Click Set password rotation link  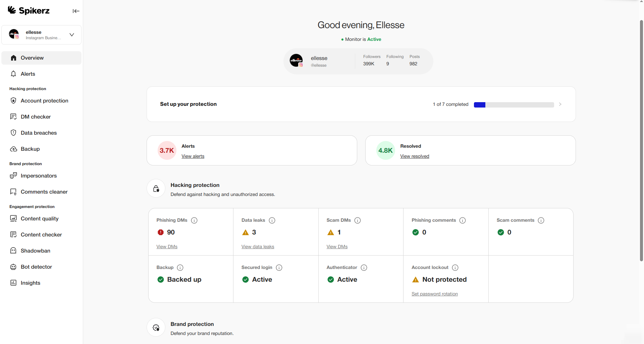click(x=435, y=294)
